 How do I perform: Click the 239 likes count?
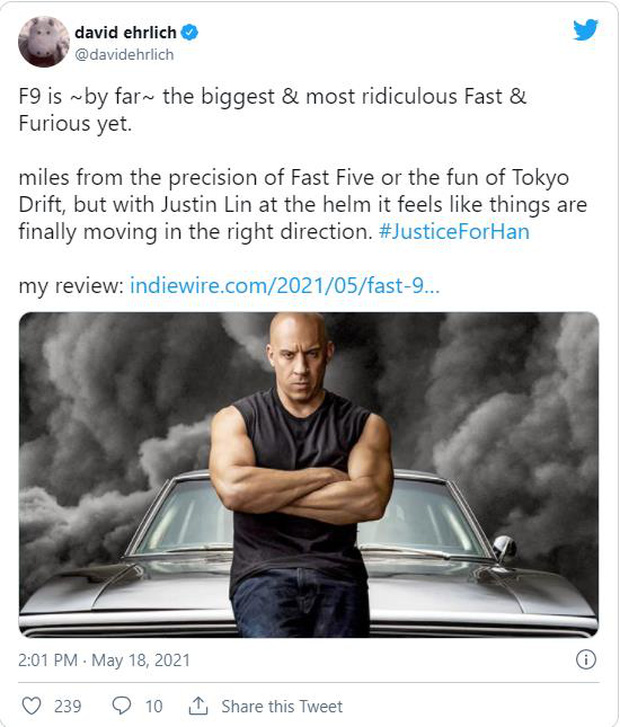(68, 706)
